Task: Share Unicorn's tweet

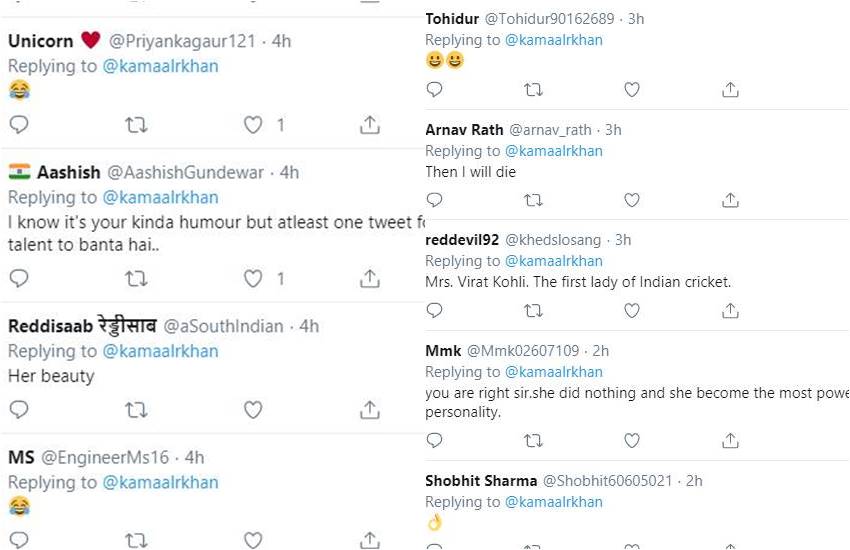Action: click(x=369, y=125)
